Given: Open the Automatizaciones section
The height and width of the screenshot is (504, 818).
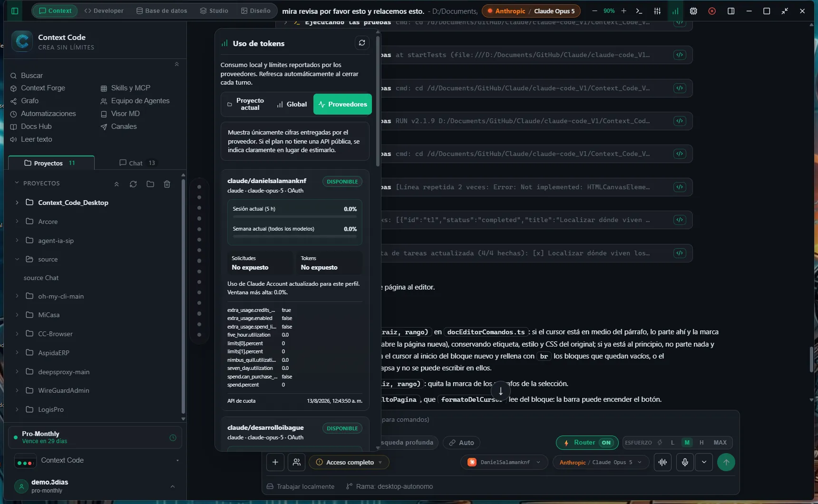Looking at the screenshot, I should [43, 114].
